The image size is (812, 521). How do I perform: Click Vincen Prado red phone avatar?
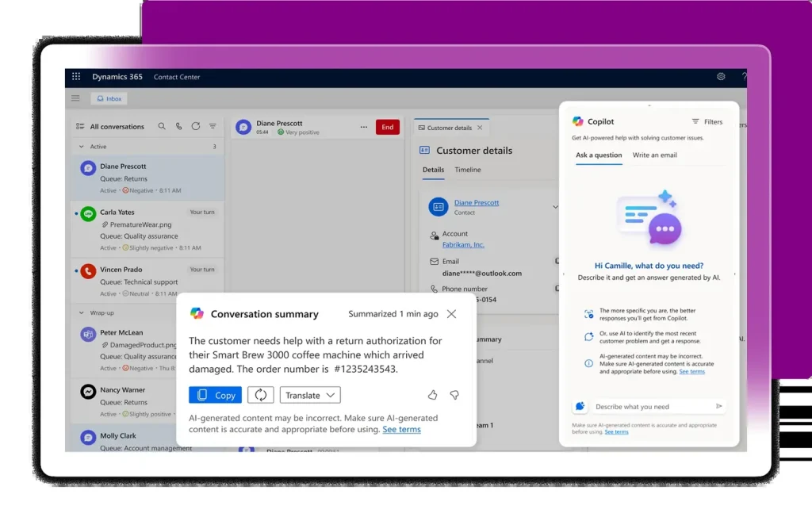[88, 271]
